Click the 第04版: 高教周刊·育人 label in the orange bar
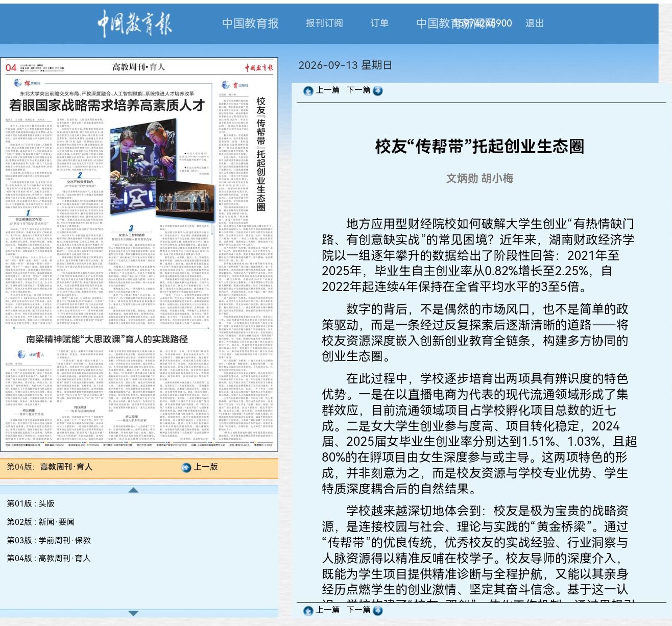The image size is (672, 626). tap(50, 467)
